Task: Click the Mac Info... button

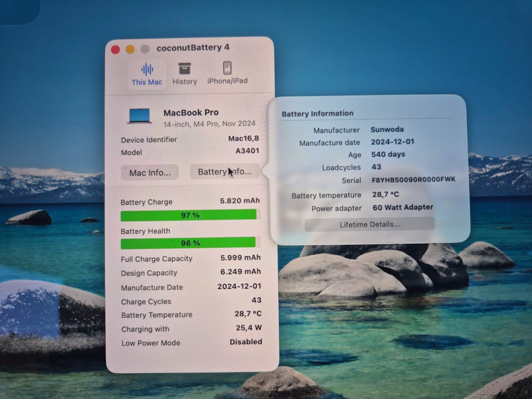Action: coord(150,172)
